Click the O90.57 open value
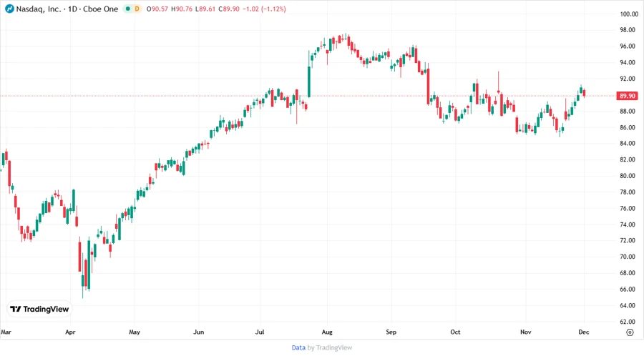 tap(157, 9)
